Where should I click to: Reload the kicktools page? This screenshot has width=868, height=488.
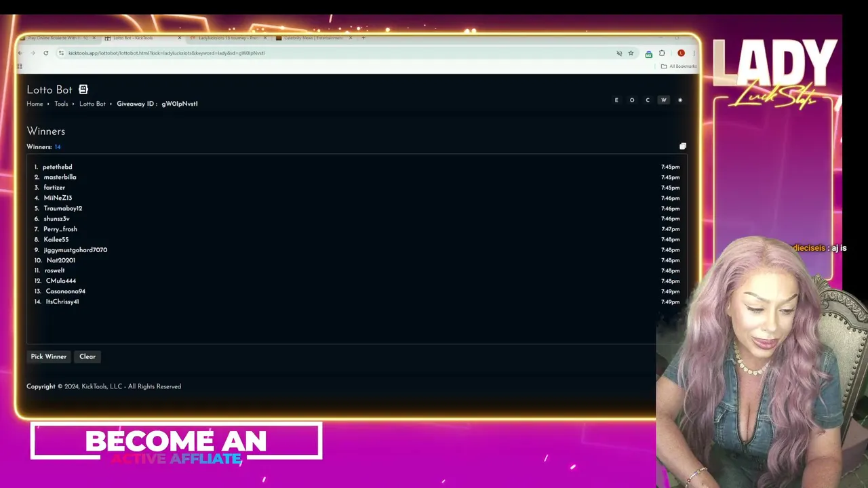(x=45, y=53)
